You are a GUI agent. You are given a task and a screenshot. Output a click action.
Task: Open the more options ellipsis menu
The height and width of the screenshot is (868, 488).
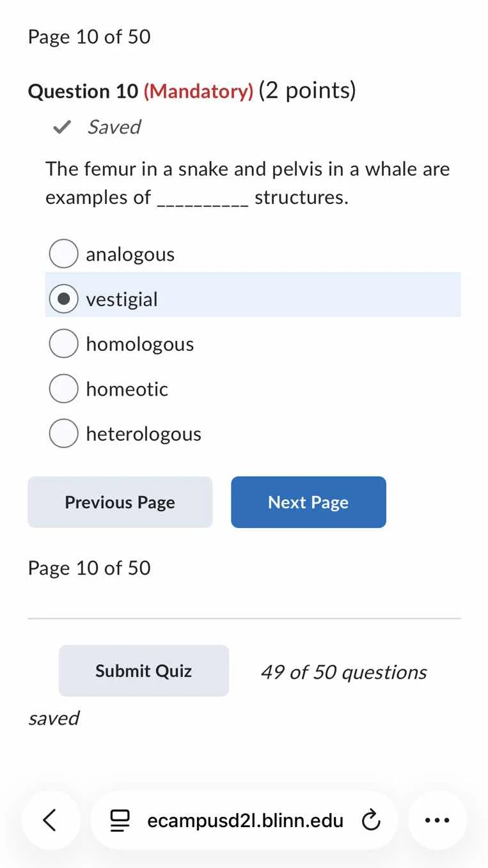[437, 820]
